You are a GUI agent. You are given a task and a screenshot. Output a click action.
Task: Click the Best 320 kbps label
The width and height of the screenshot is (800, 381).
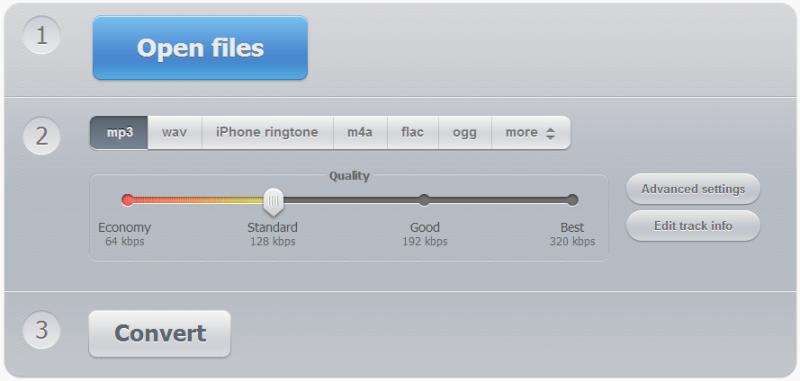point(572,234)
